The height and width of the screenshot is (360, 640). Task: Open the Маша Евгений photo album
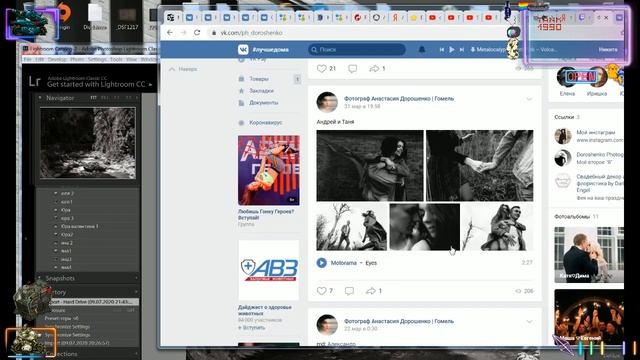pos(589,317)
